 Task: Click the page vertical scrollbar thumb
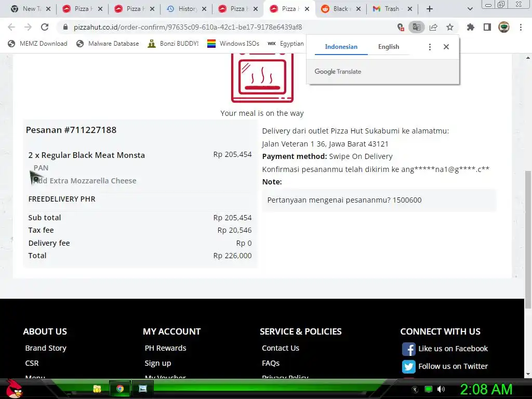[528, 239]
